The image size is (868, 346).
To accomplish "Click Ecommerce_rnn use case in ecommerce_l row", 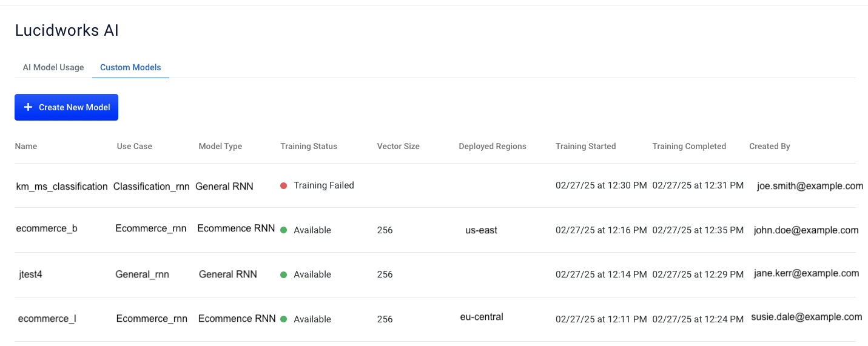I will [152, 319].
